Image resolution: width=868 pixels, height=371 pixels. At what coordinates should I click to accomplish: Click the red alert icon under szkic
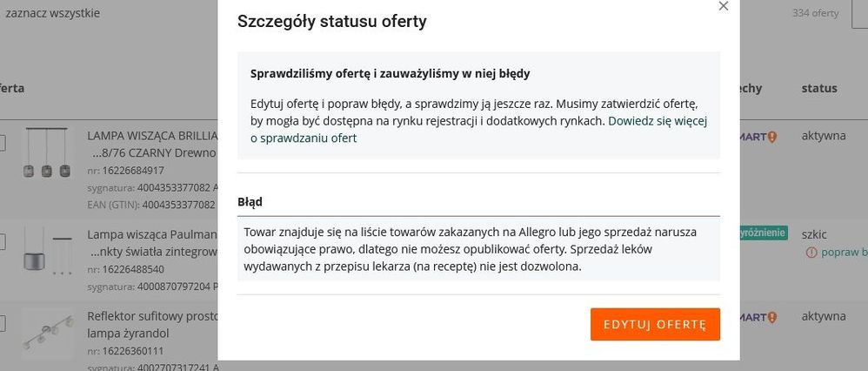point(811,253)
